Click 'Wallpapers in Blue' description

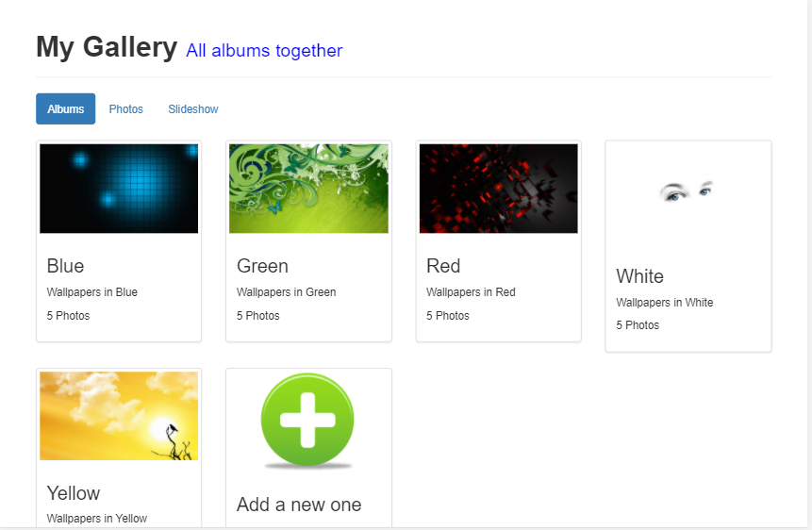[x=92, y=292]
